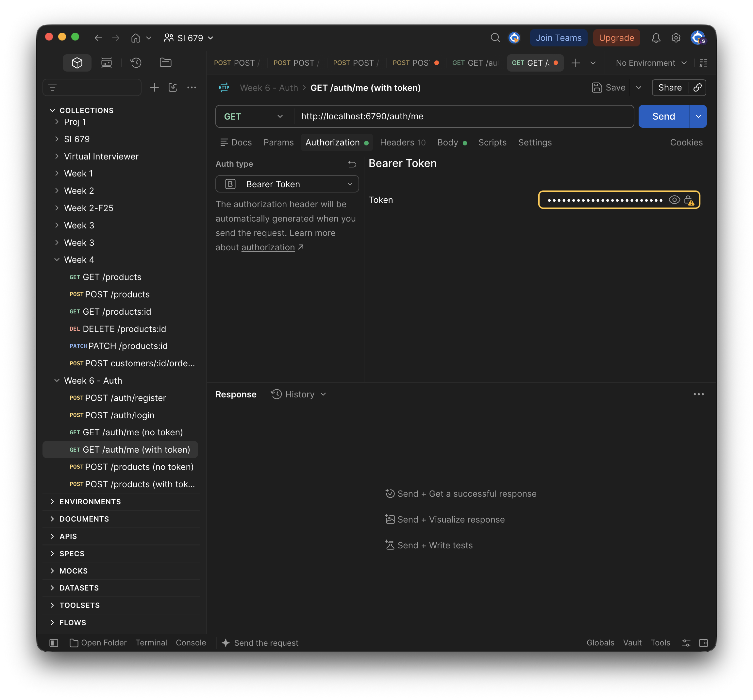Click the token lock warning icon

click(x=689, y=200)
